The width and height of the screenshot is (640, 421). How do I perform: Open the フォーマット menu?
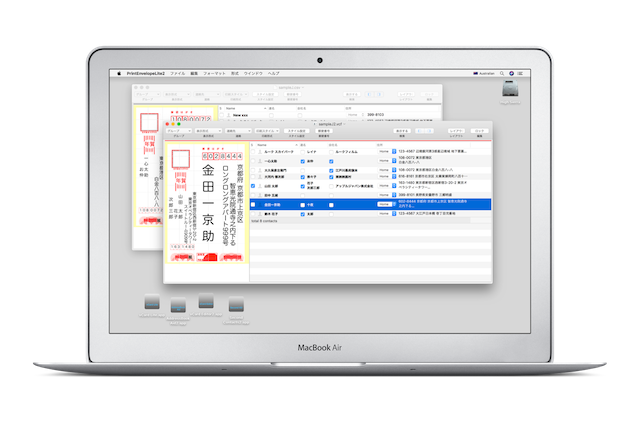[214, 74]
